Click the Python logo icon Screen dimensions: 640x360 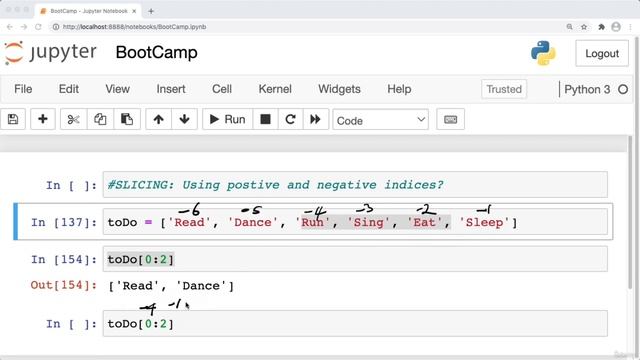tap(543, 53)
